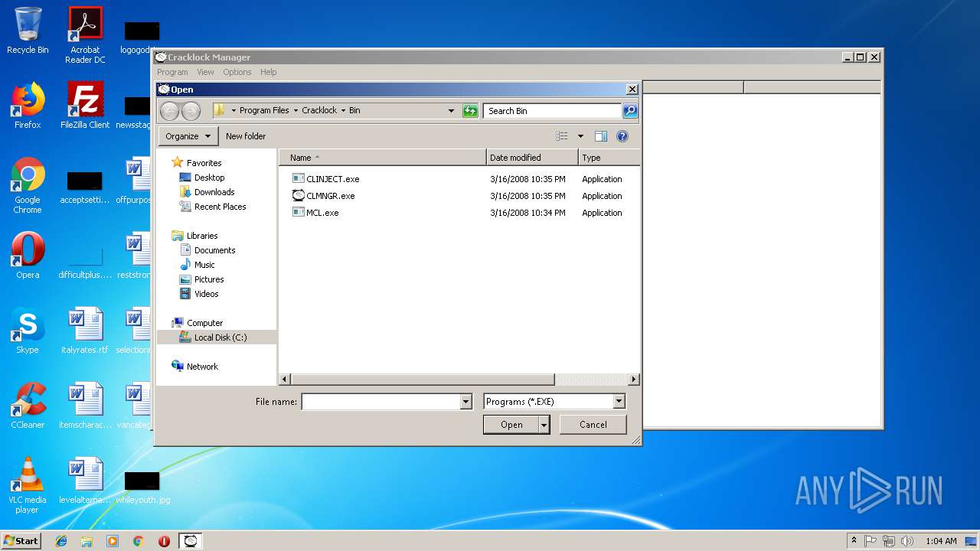Click the green refresh button beside address bar
The width and height of the screenshot is (980, 551).
click(x=470, y=111)
